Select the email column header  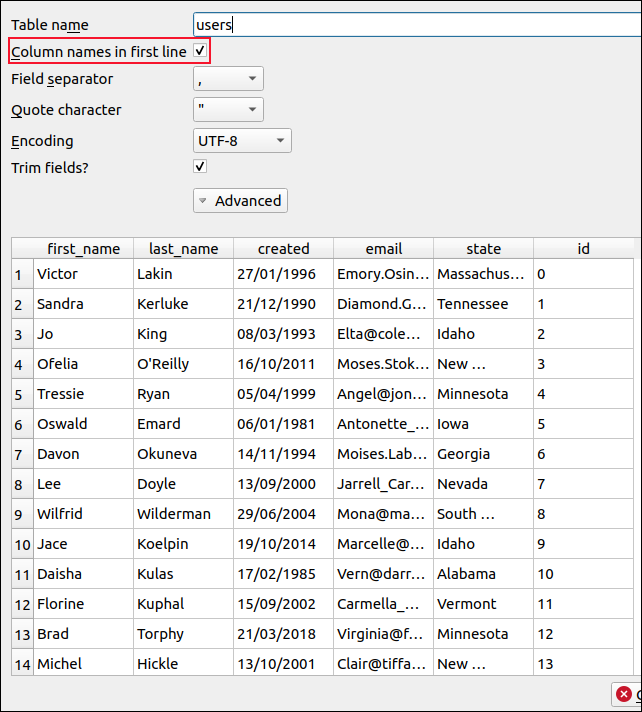click(383, 249)
